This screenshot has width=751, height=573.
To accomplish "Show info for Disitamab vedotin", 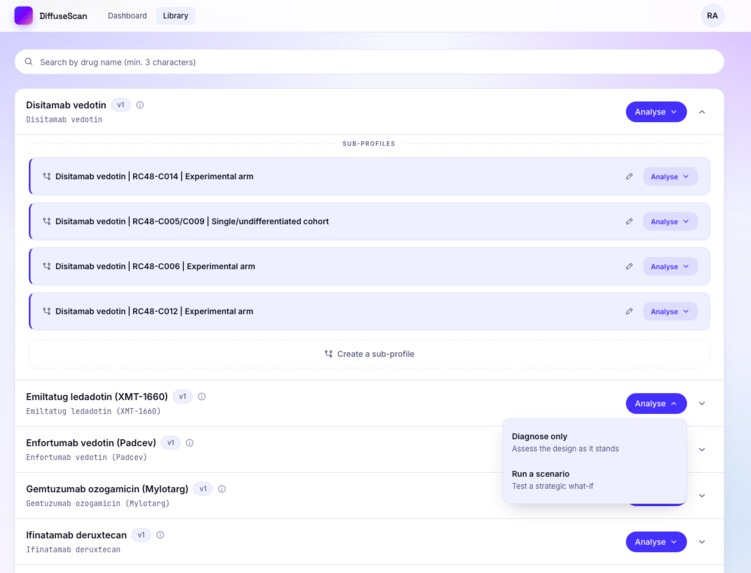I will 140,105.
